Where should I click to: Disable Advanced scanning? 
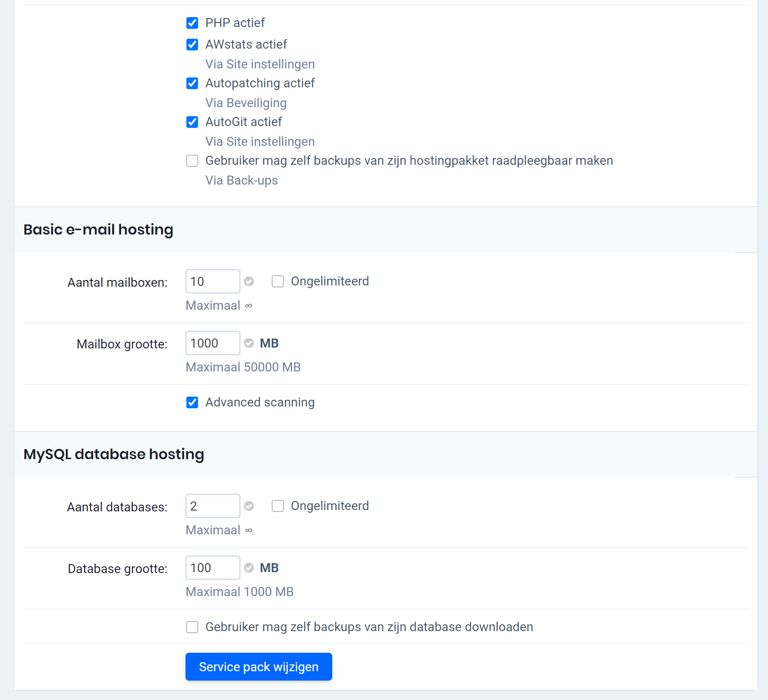192,402
